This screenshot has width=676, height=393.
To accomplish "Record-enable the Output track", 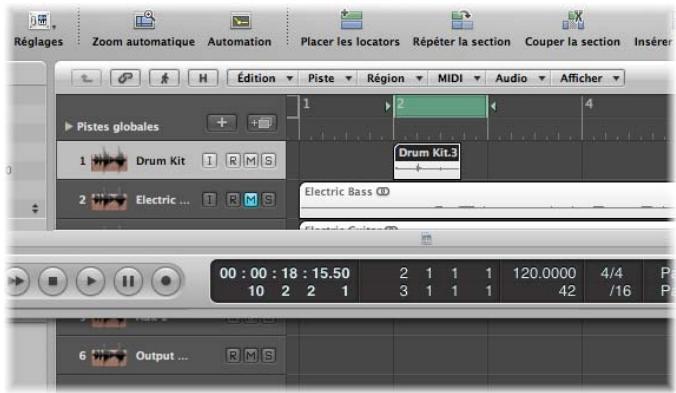I will tap(233, 356).
